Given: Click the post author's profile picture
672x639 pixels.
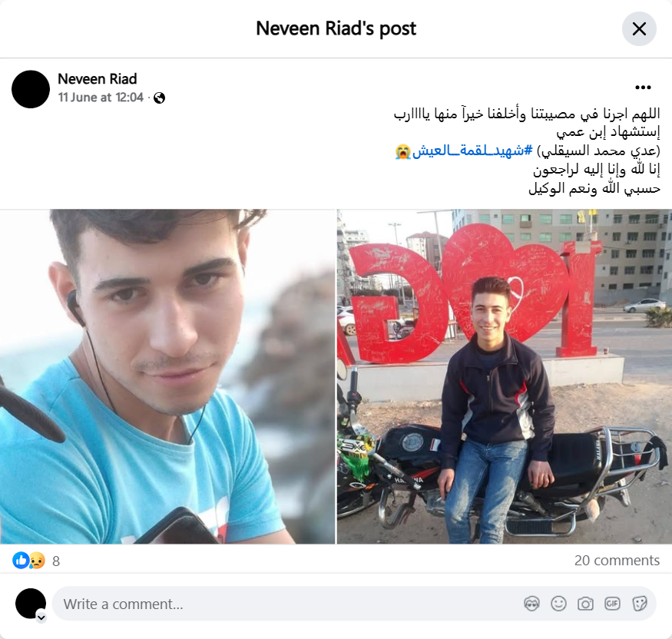Looking at the screenshot, I should (x=31, y=89).
